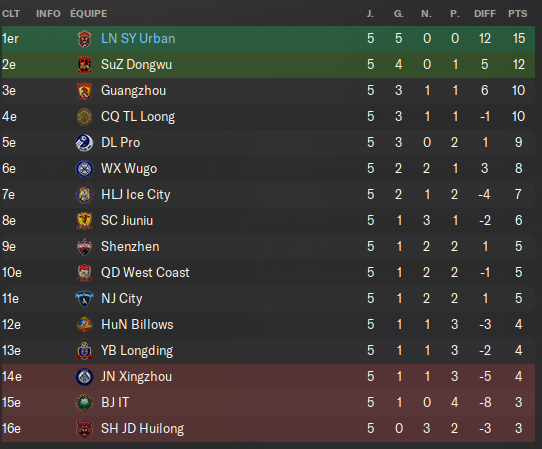Open the Guangzhou team logo
This screenshot has width=542, height=449.
[x=84, y=91]
